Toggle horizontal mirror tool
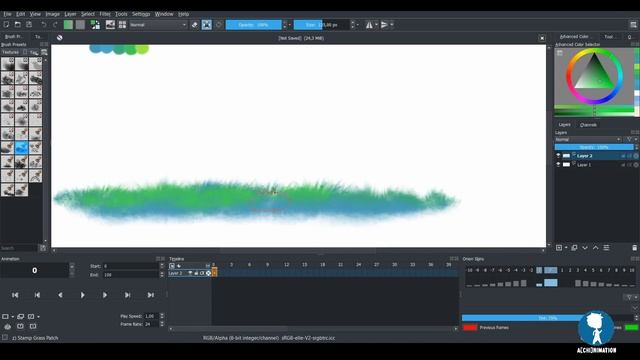 click(369, 25)
